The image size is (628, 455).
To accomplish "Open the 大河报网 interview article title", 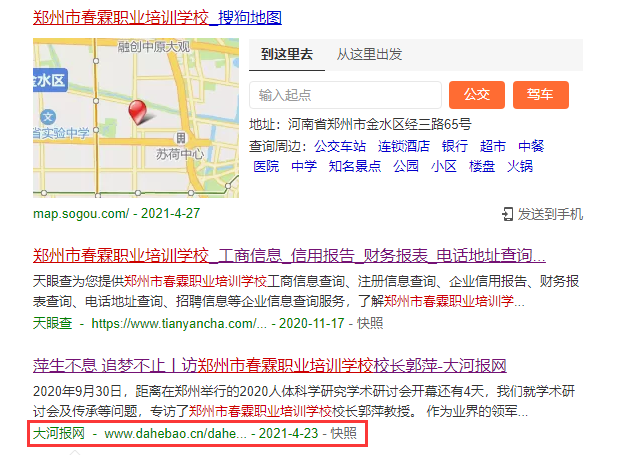I will (x=270, y=366).
